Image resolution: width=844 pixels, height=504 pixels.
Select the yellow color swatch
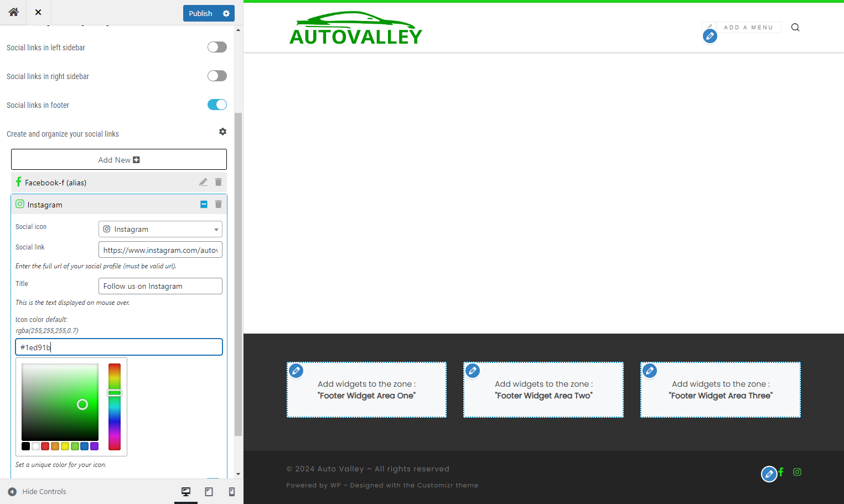[65, 446]
